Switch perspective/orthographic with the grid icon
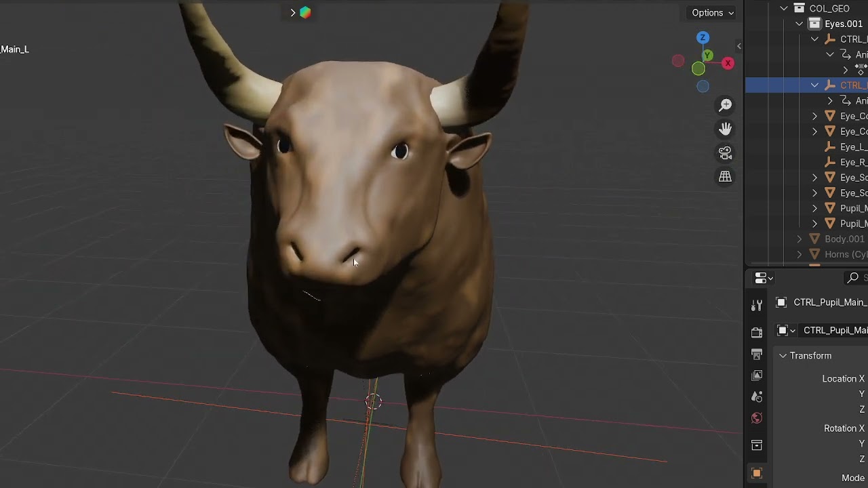 [726, 177]
